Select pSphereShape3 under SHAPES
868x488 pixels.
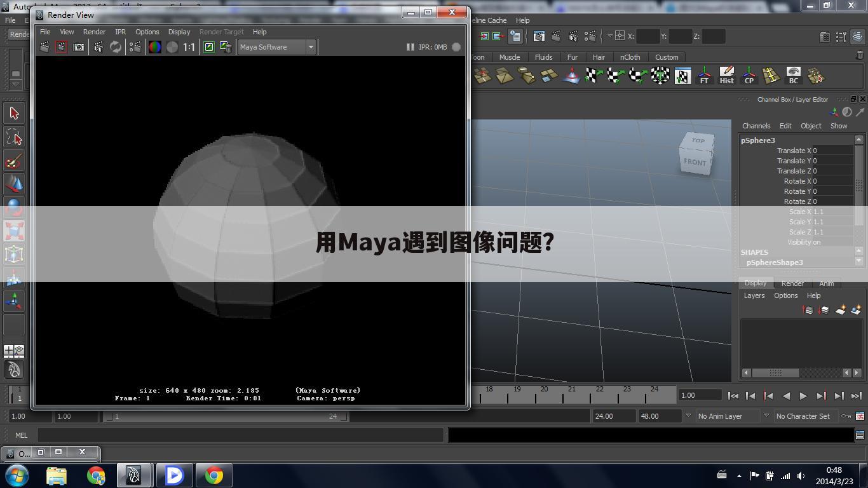pyautogui.click(x=775, y=262)
